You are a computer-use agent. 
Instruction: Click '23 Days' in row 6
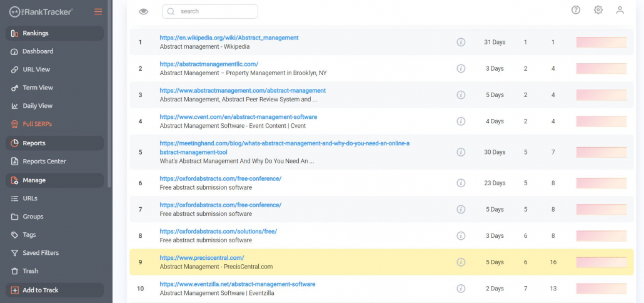[495, 183]
